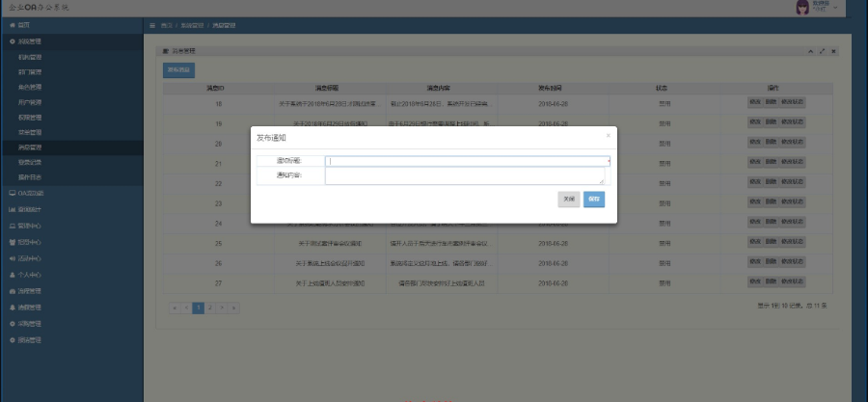Click 系统管理 link in breadcrumb
The height and width of the screenshot is (402, 868).
pyautogui.click(x=192, y=25)
